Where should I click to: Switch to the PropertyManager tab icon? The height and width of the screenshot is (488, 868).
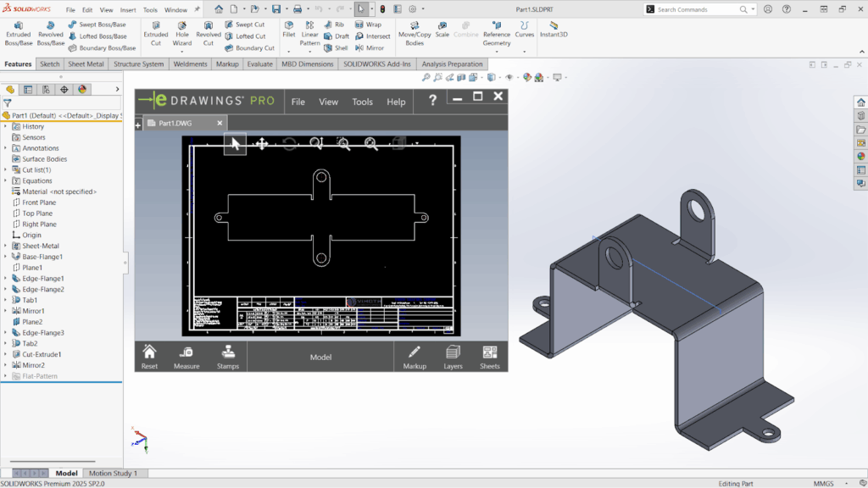[28, 89]
